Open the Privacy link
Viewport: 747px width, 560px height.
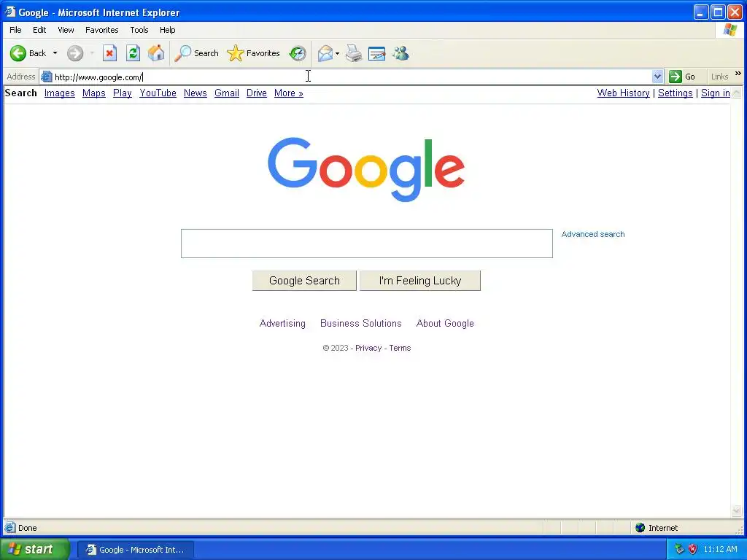point(368,348)
